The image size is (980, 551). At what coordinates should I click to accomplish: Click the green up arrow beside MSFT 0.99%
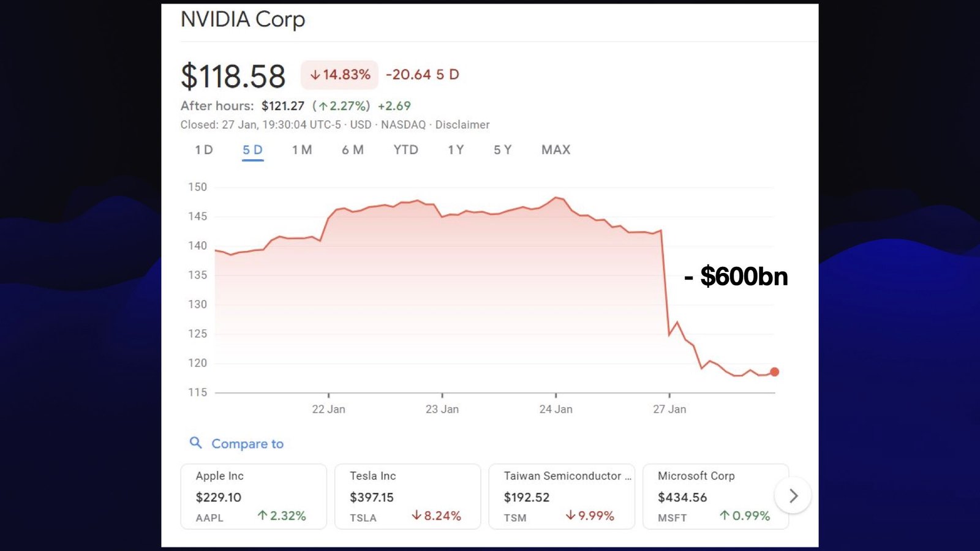[726, 516]
